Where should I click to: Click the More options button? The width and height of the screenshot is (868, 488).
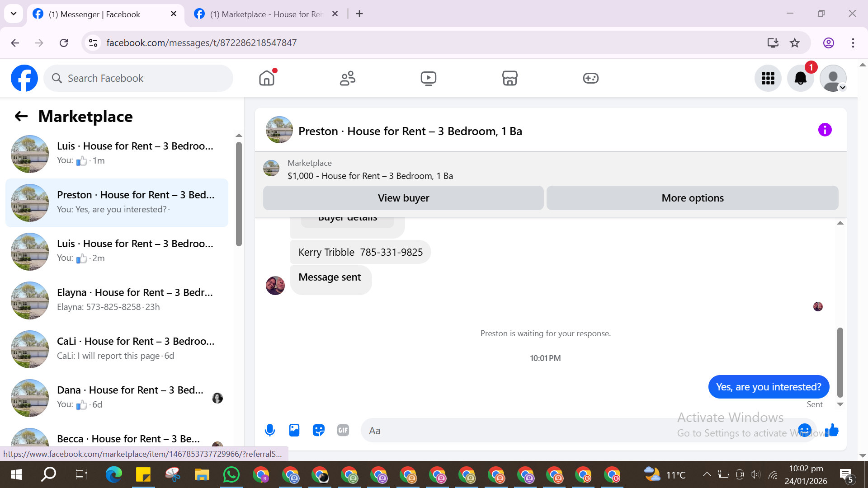tap(692, 198)
